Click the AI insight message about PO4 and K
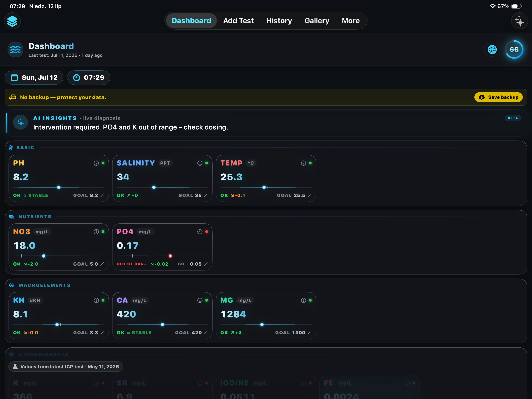 pos(130,127)
